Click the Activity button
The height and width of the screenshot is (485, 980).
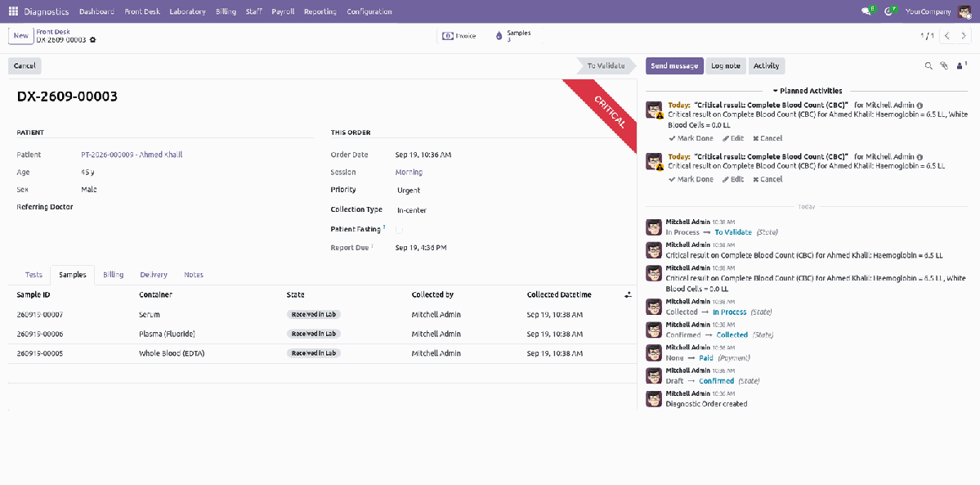[766, 65]
